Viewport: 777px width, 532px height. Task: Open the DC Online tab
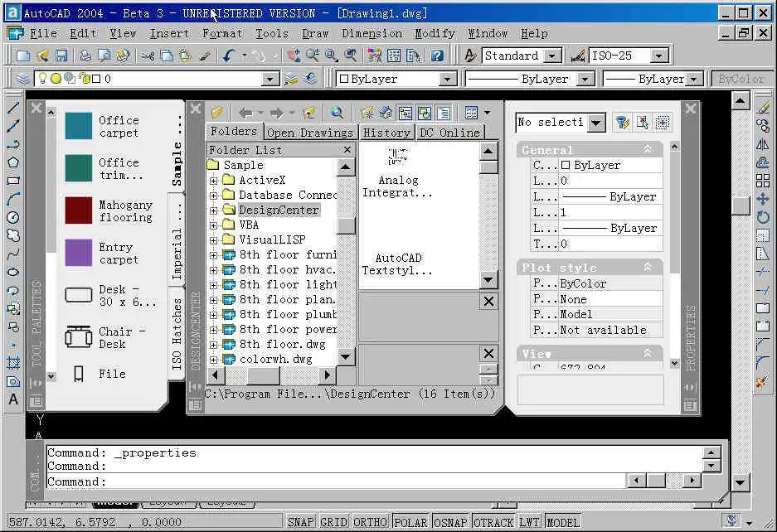pos(449,133)
